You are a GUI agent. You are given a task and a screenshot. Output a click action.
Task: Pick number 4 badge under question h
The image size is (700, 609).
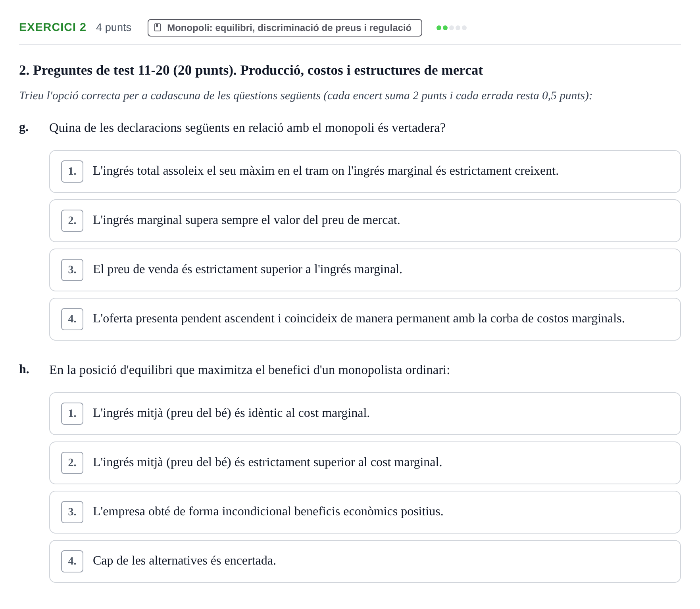[72, 561]
